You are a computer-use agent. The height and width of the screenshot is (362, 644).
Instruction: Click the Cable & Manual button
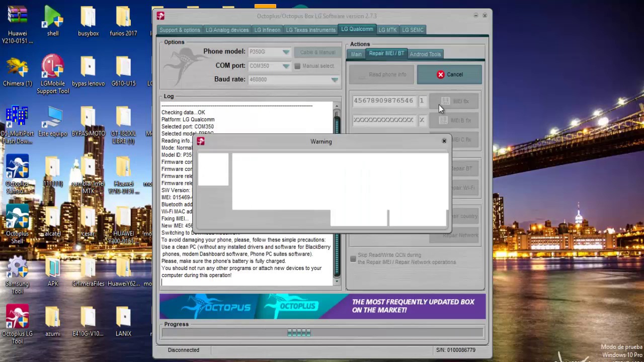317,52
